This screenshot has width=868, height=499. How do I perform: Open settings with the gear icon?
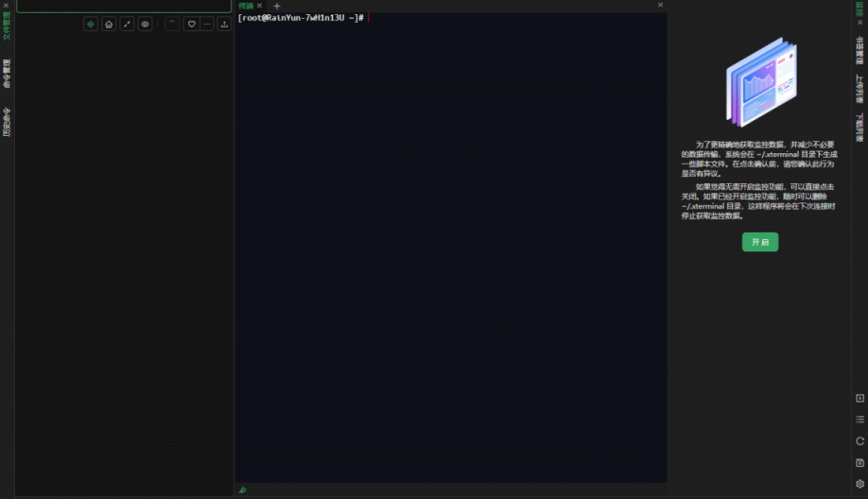coord(859,484)
